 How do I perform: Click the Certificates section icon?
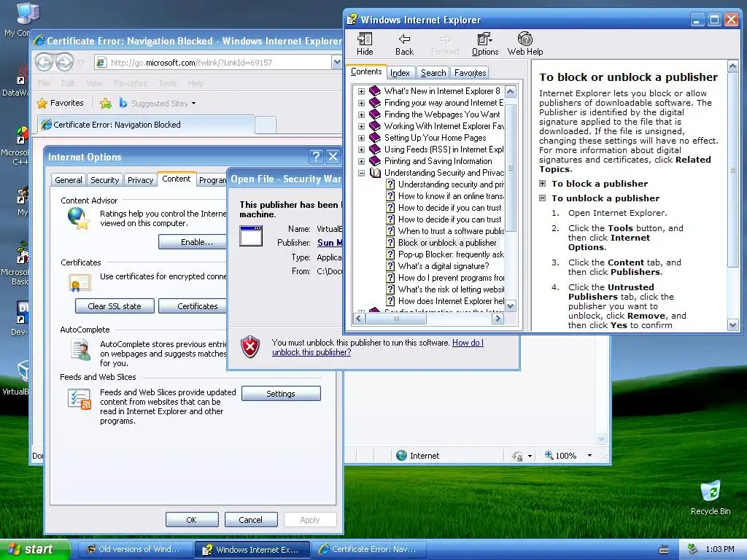[x=80, y=283]
